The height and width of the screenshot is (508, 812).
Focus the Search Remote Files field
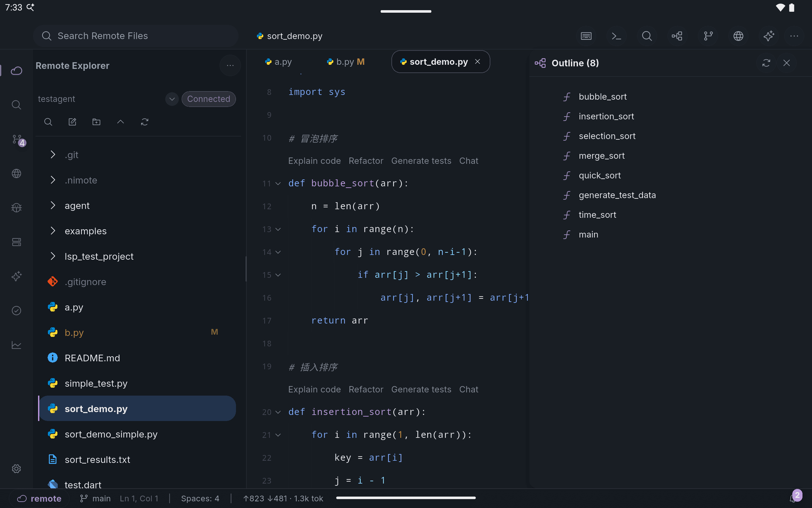(x=135, y=36)
